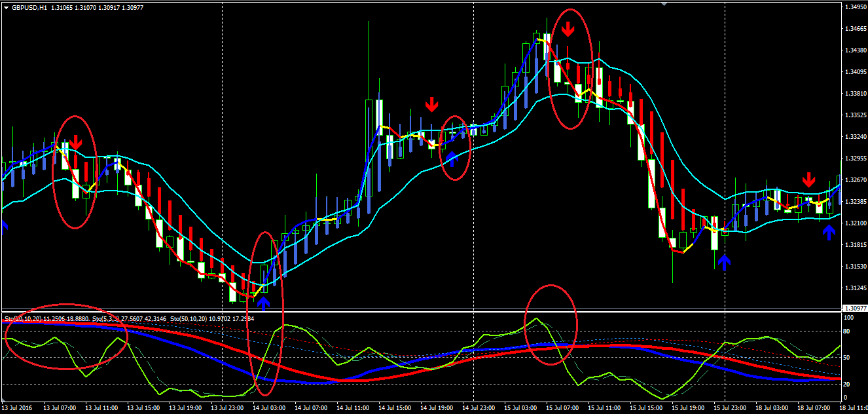868x414 pixels.
Task: Click the 13 Jul 23:00 time label
Action: click(228, 408)
